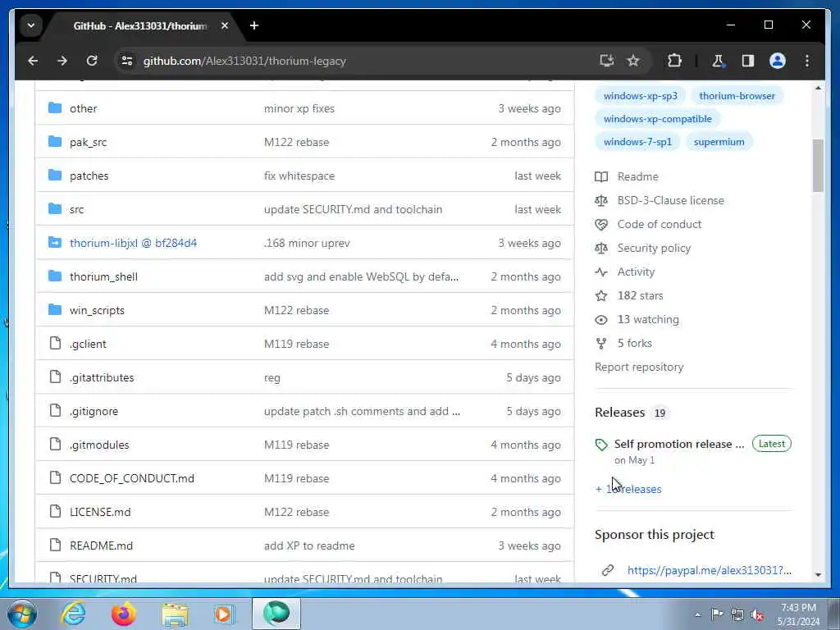Open the patches folder
Screen dimensions: 840x630
[x=89, y=176]
